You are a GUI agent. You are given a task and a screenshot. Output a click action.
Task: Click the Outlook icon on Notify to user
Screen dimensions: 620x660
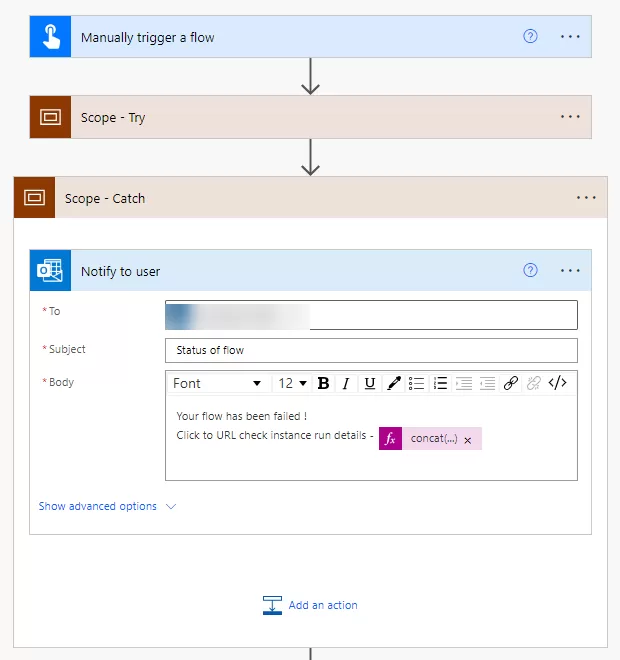click(50, 271)
